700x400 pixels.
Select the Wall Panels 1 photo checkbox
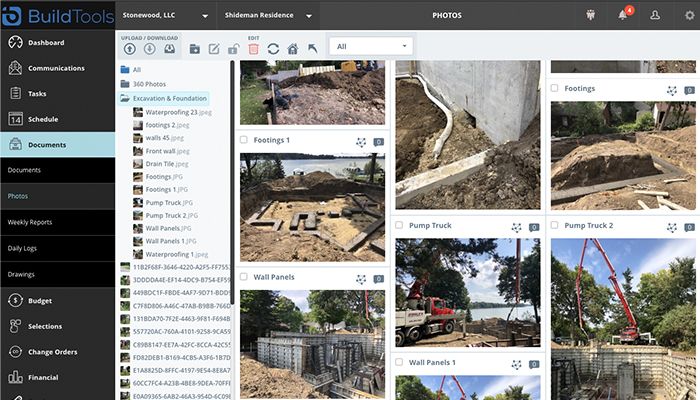399,362
